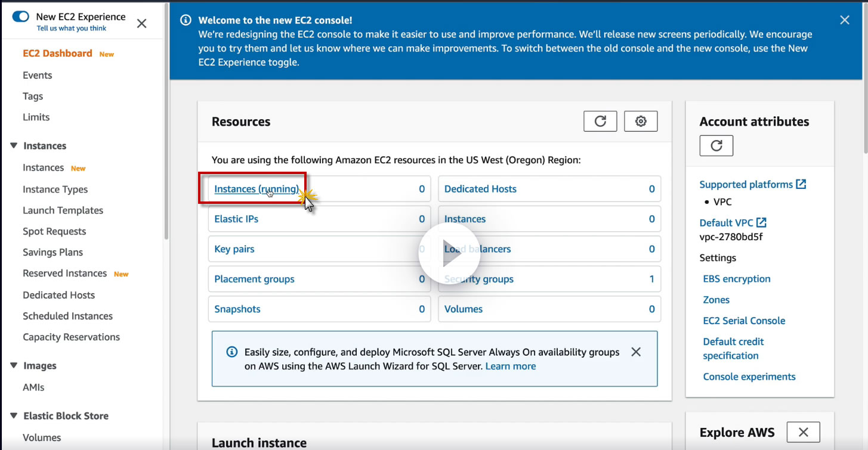The image size is (868, 450).
Task: Open EBS encryption settings
Action: [x=737, y=279]
